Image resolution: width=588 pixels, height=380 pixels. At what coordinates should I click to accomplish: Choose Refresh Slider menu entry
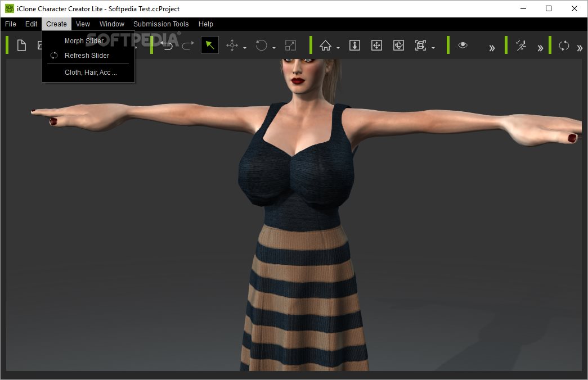pyautogui.click(x=88, y=56)
